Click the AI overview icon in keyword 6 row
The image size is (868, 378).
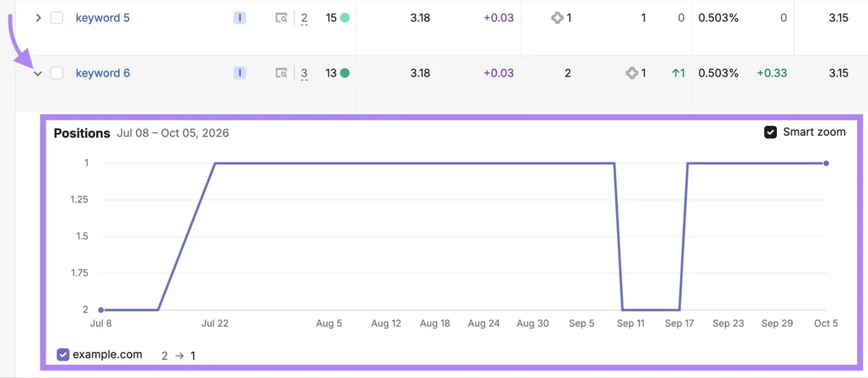coord(631,73)
